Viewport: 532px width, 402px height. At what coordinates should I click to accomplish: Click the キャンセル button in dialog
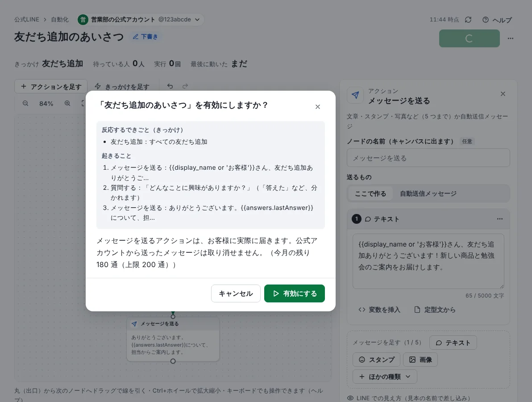(x=236, y=293)
